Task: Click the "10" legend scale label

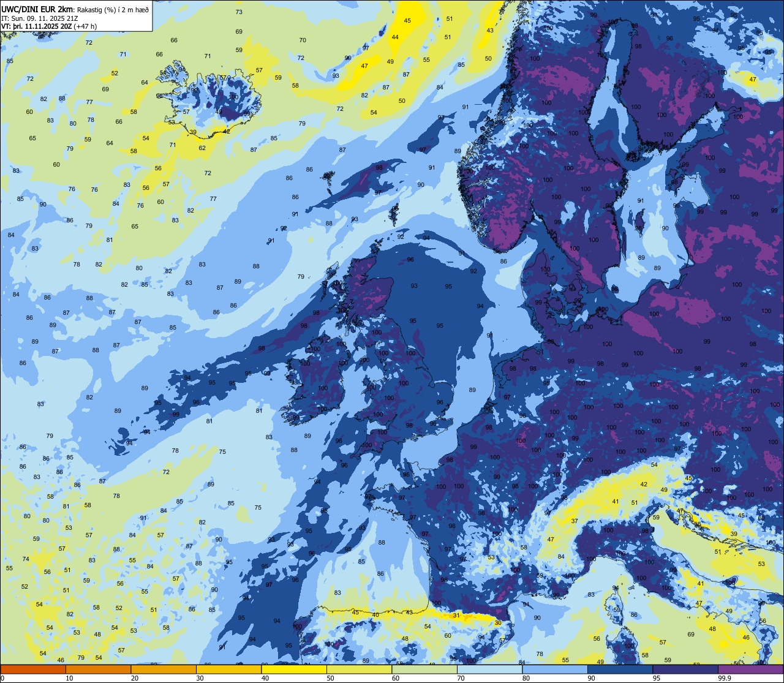Action: pyautogui.click(x=70, y=678)
